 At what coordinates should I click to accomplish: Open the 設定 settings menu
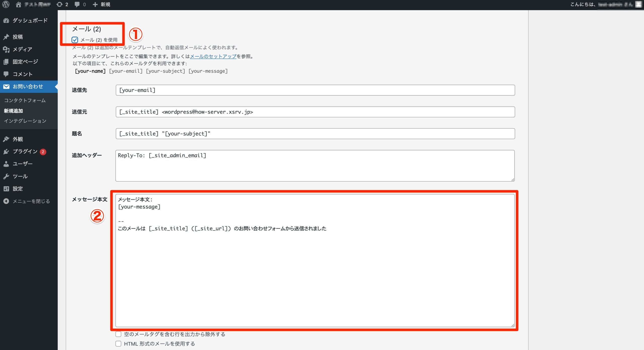[18, 189]
